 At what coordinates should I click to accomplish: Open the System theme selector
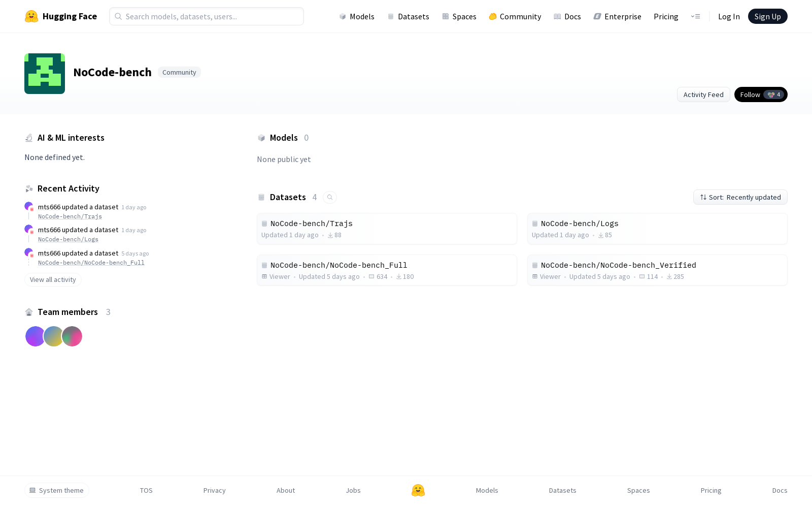point(57,490)
